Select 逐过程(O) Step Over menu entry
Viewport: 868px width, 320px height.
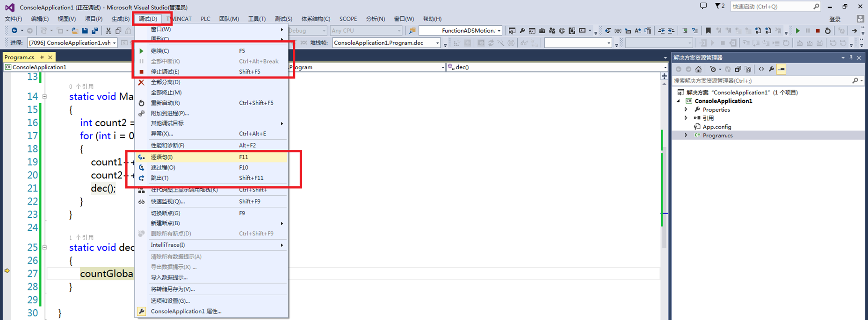coord(211,168)
